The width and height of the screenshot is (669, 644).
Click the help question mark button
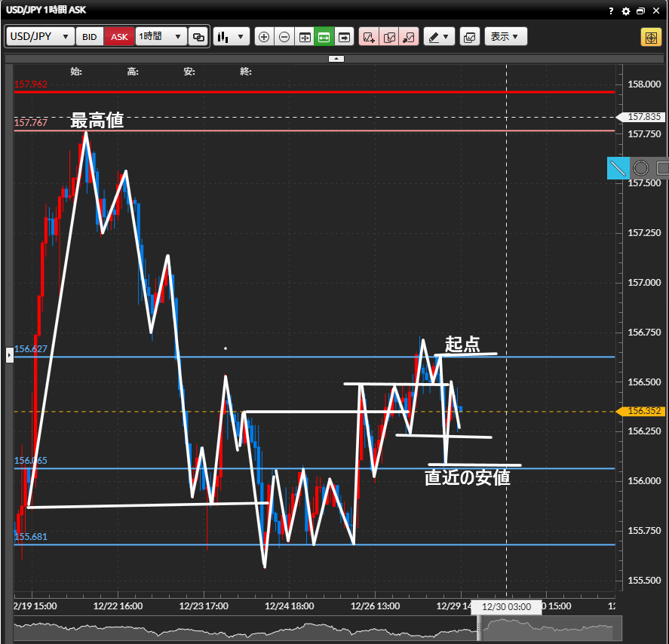click(611, 11)
